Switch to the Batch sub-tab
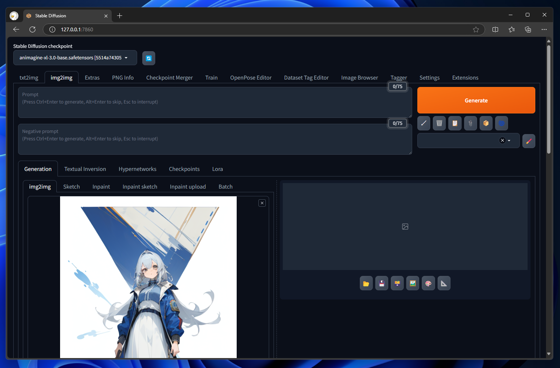560x368 pixels. 226,187
